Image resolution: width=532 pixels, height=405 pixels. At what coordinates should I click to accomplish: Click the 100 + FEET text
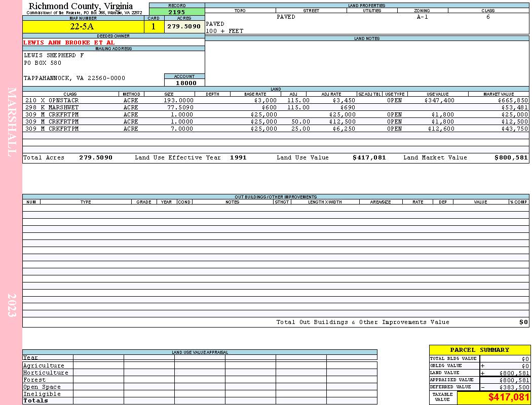point(224,31)
